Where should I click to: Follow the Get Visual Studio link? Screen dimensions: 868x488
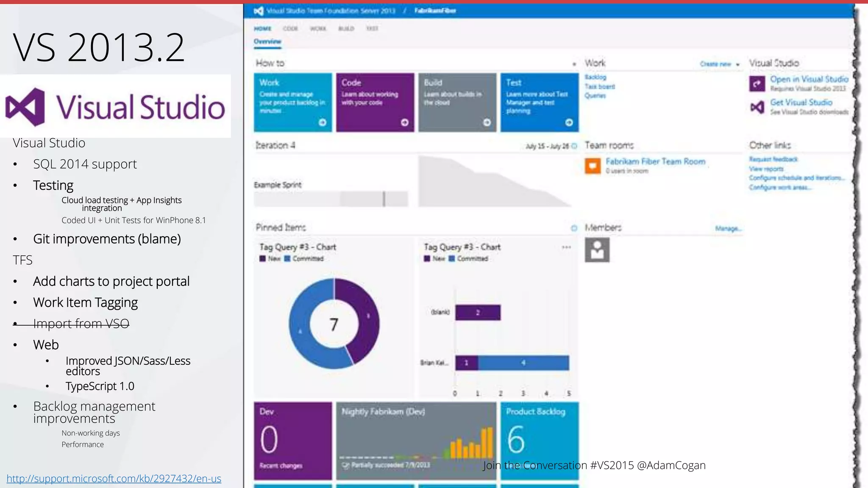point(801,103)
